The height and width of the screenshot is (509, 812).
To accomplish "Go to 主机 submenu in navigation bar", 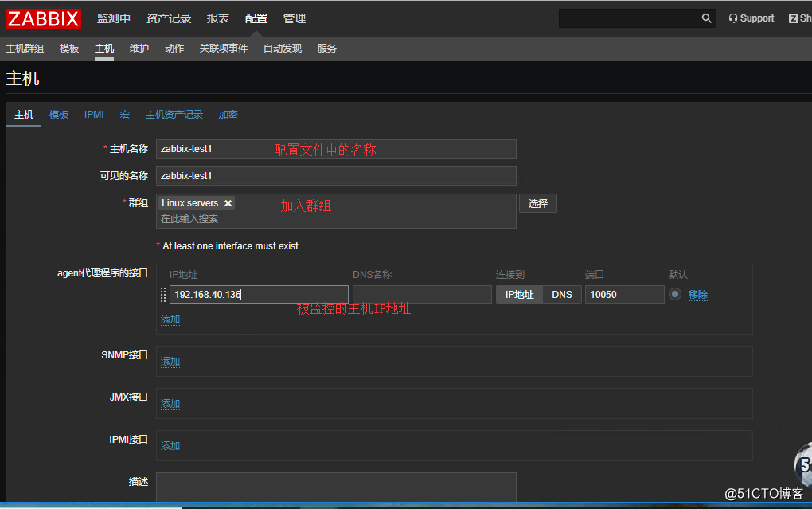I will (x=104, y=49).
